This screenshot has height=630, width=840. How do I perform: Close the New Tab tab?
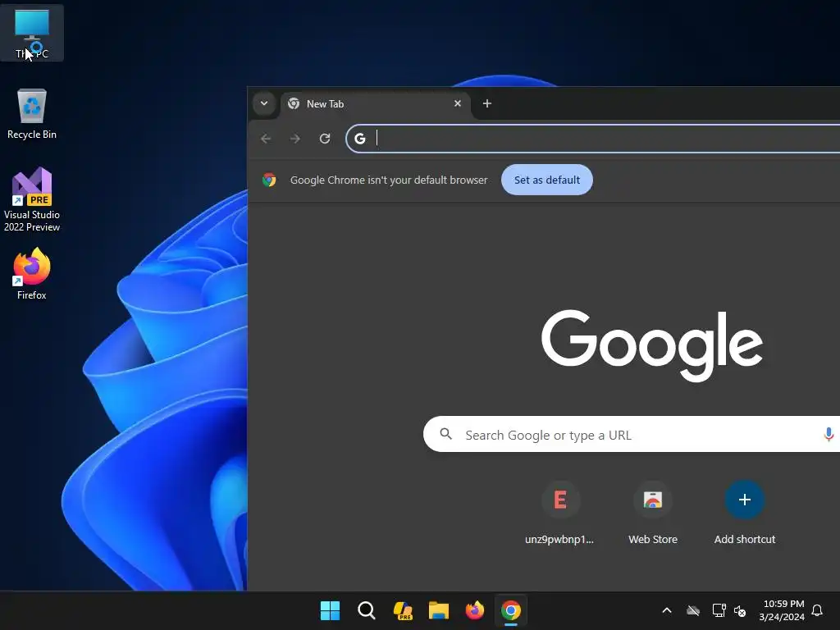[x=458, y=103]
